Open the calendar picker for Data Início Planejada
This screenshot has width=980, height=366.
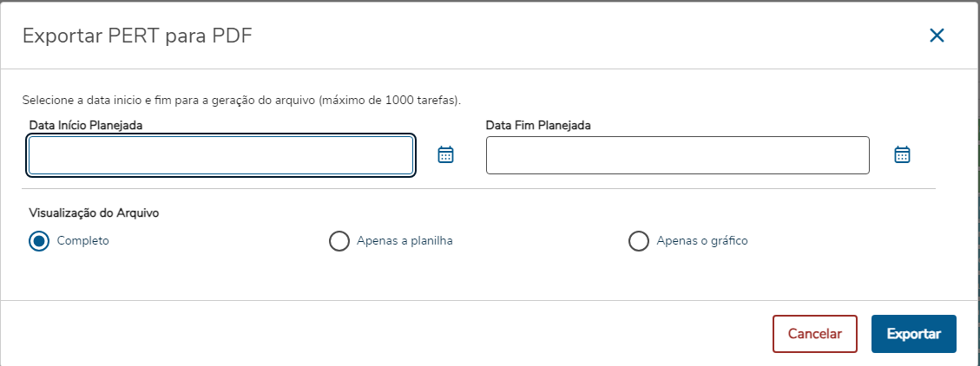[445, 155]
